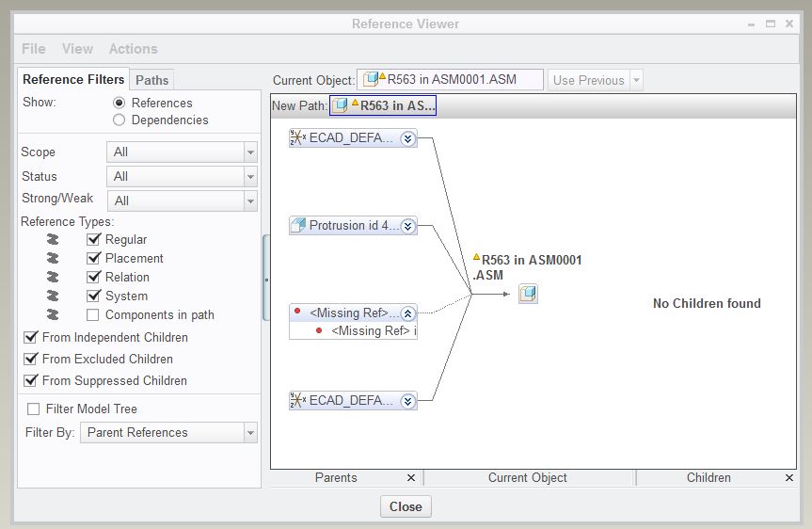Uncheck the Regular reference type
Viewport: 812px width, 529px height.
[93, 239]
